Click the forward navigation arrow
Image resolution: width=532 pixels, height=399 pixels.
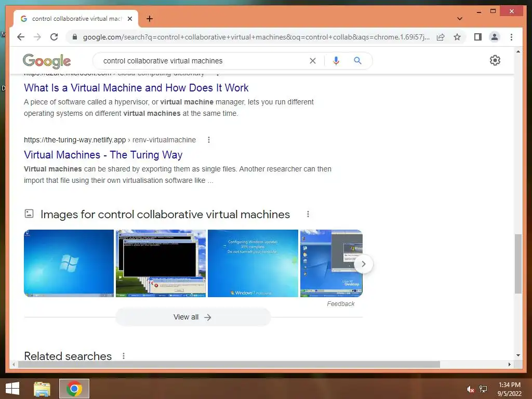tap(37, 37)
